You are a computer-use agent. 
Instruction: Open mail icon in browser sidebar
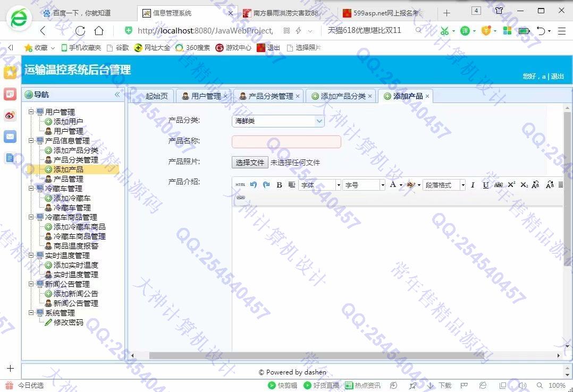tap(10, 137)
